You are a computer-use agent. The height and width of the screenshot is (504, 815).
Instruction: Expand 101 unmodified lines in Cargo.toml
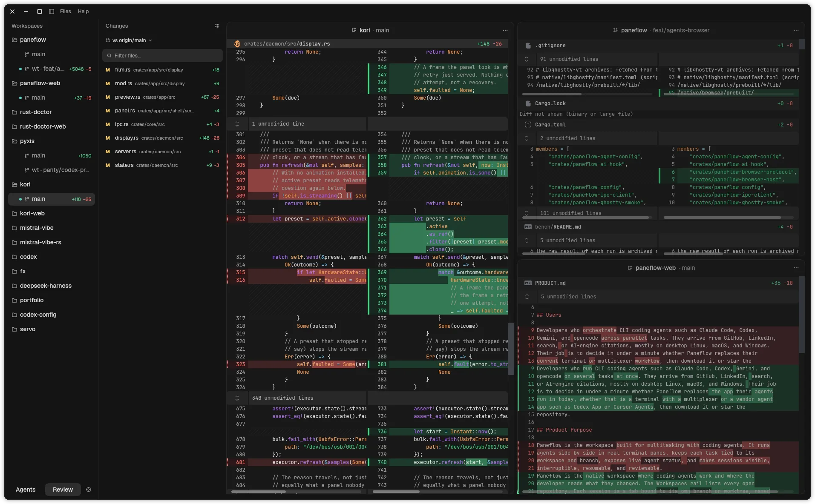(x=527, y=213)
